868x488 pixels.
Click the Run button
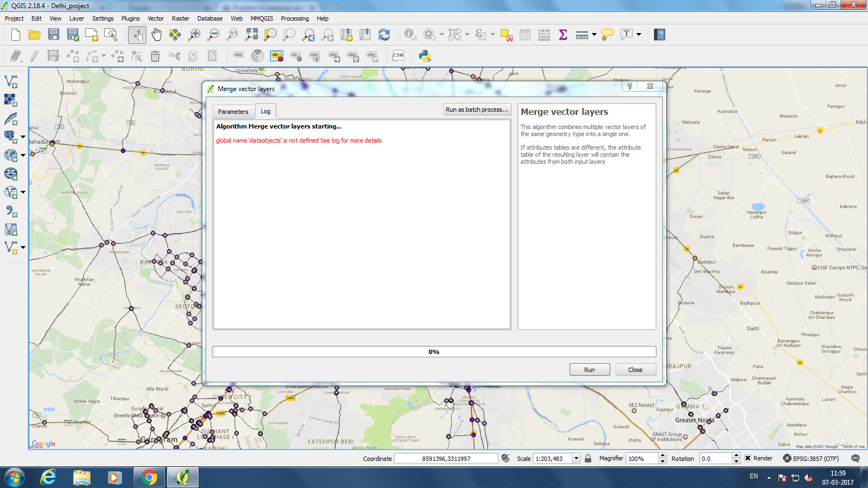pos(590,370)
